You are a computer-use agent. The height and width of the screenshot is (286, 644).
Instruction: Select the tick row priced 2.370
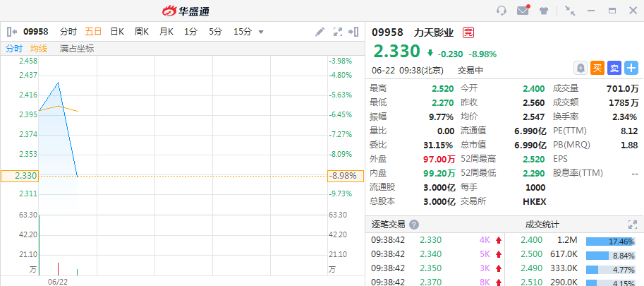435,281
